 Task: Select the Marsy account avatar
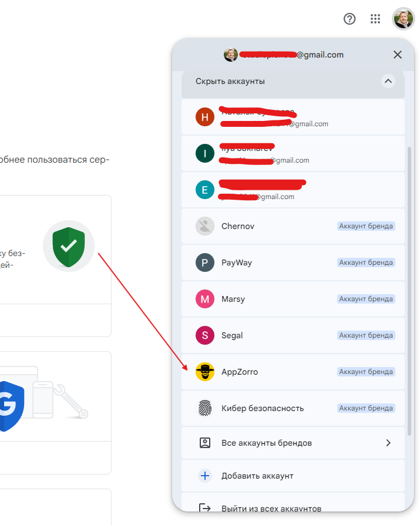pos(205,299)
